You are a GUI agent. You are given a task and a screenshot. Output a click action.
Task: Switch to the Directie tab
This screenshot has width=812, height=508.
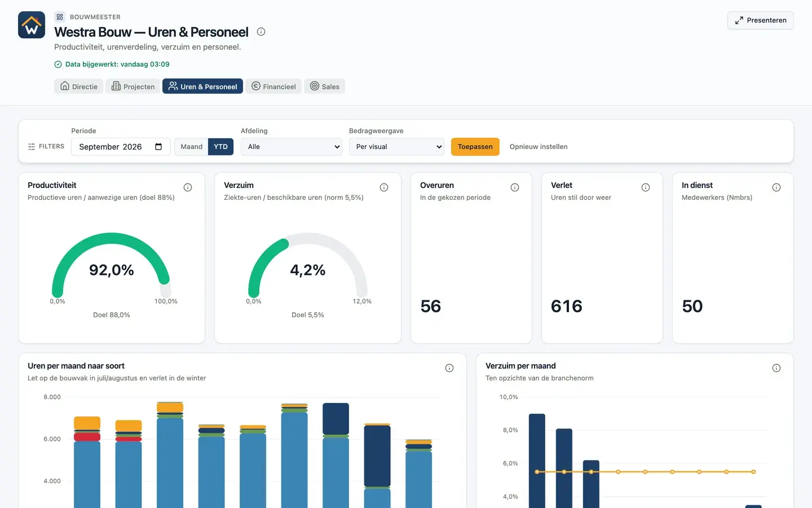click(79, 86)
